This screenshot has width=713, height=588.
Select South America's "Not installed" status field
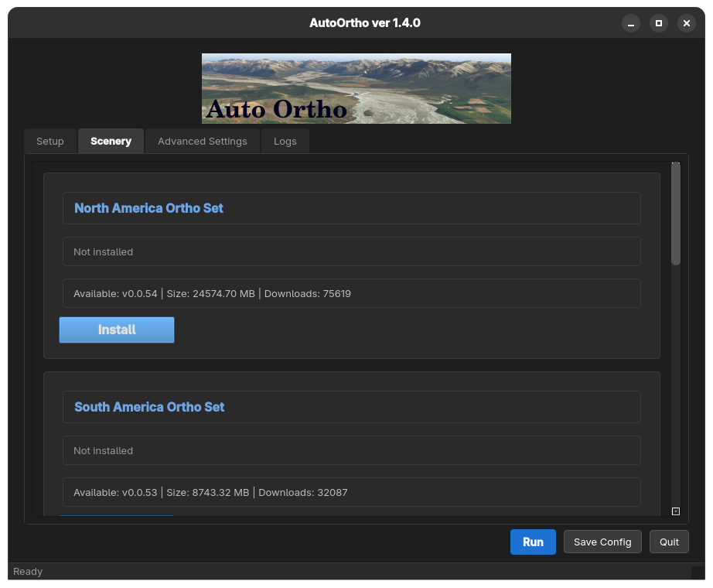351,450
